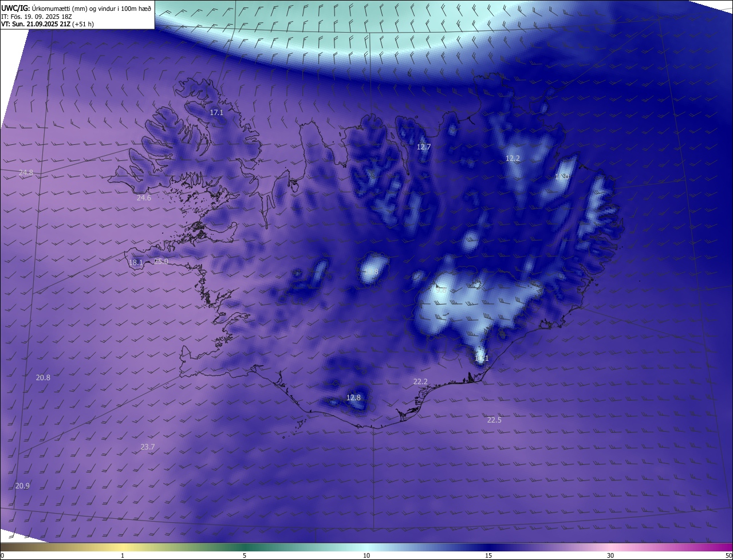Click the 22.2 value near the south coast
Image resolution: width=733 pixels, height=560 pixels.
420,381
